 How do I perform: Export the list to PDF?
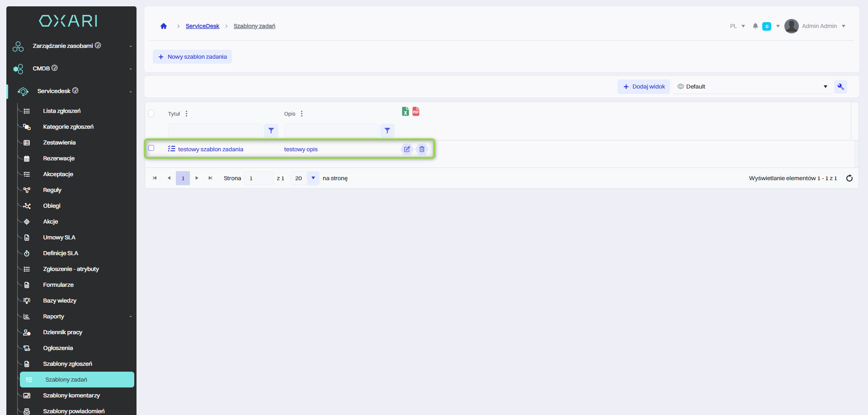416,112
